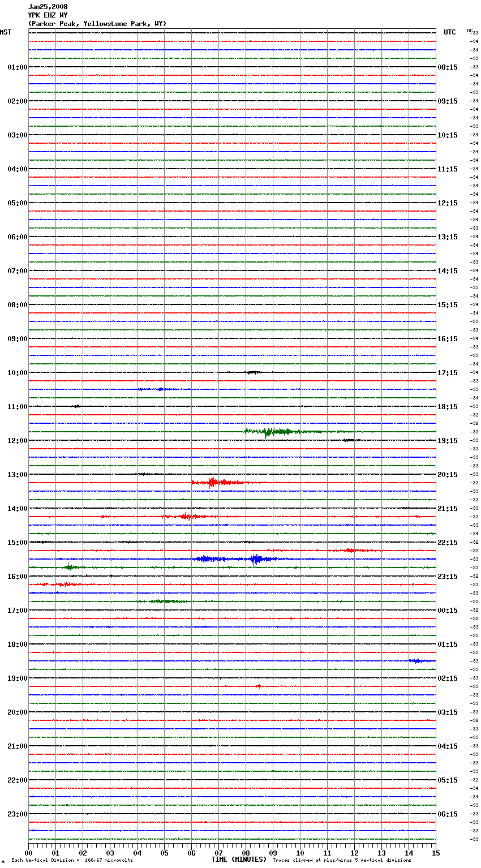Click minute tick label 13 on bottom axis
This screenshot has width=481, height=868.
(x=381, y=853)
